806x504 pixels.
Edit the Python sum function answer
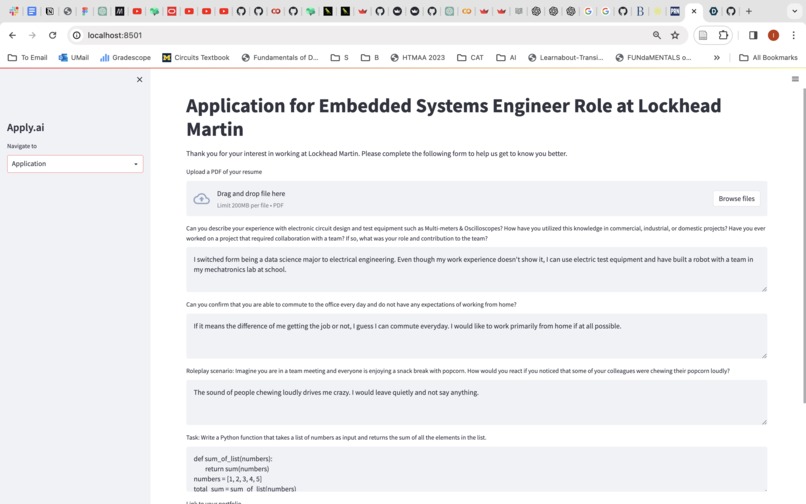point(477,469)
